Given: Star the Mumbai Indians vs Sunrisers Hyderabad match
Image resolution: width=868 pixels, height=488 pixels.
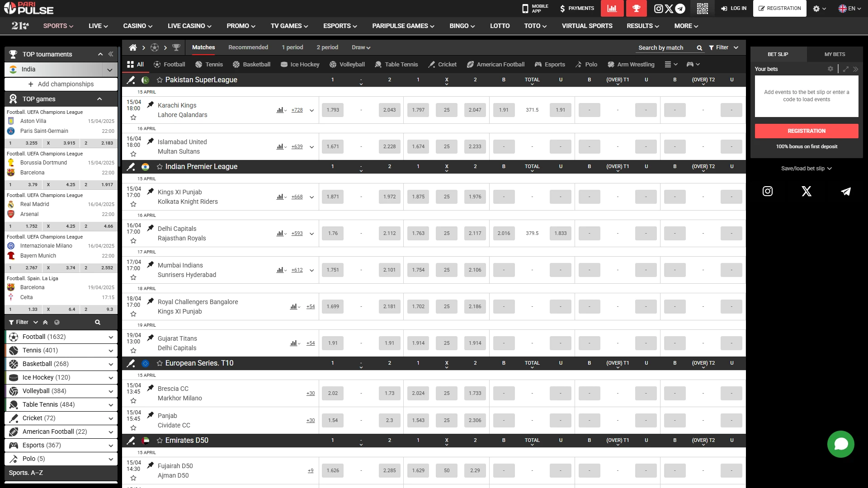Looking at the screenshot, I should click(x=133, y=277).
